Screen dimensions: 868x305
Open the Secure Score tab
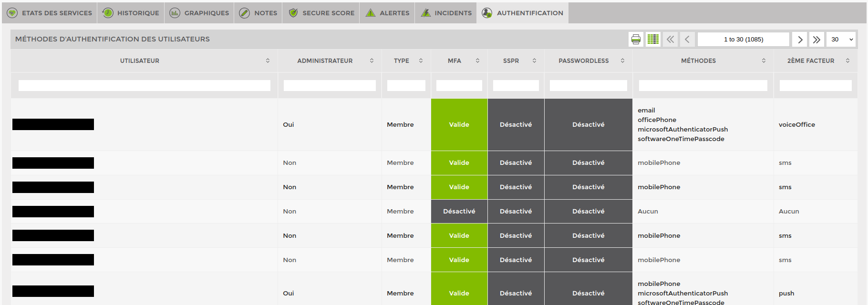(321, 13)
